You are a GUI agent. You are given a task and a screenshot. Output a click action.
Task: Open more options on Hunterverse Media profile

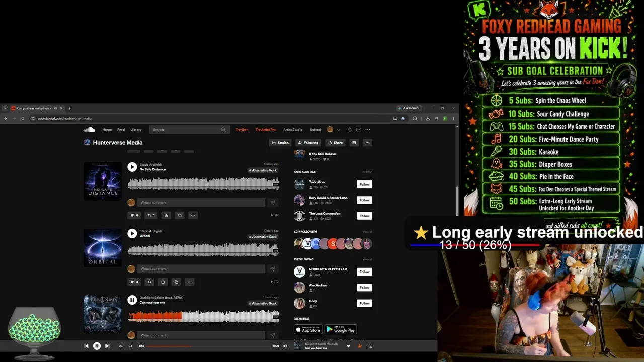(367, 143)
